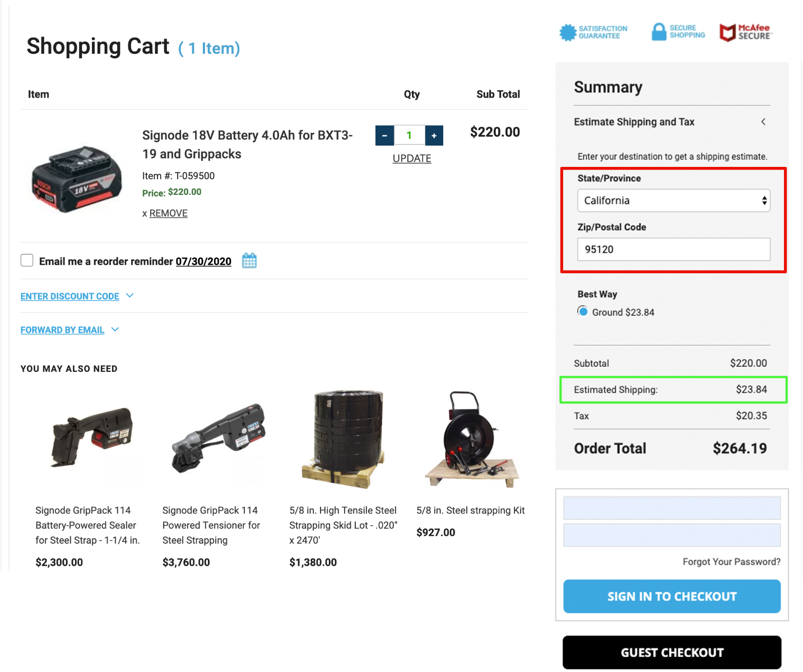Click the Satisfaction Guarantee badge

[x=593, y=32]
